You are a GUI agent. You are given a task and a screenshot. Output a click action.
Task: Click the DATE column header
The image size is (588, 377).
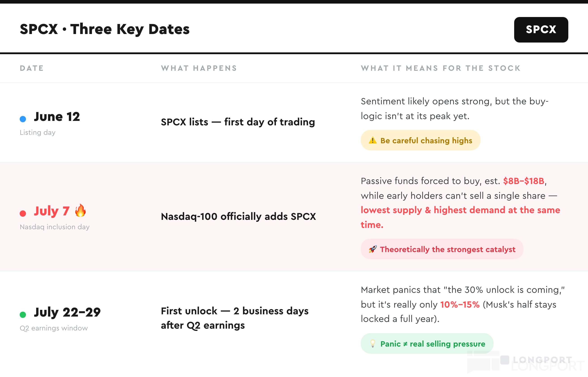pyautogui.click(x=32, y=68)
